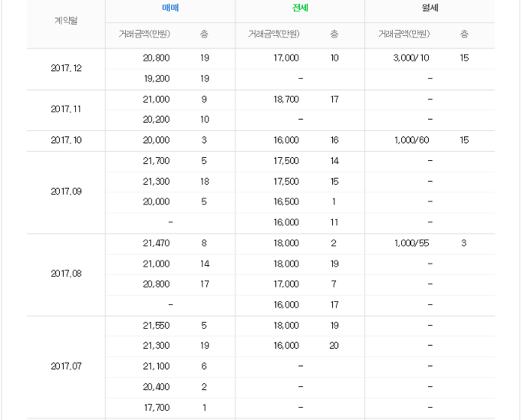Click 20,000 sale price in 2017.10
Viewport: 524px width, 420px height.
[x=157, y=140]
